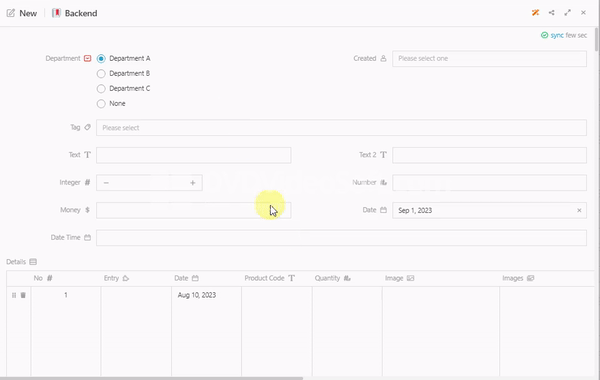The width and height of the screenshot is (600, 380).
Task: Click the Details table icon
Action: [x=33, y=262]
